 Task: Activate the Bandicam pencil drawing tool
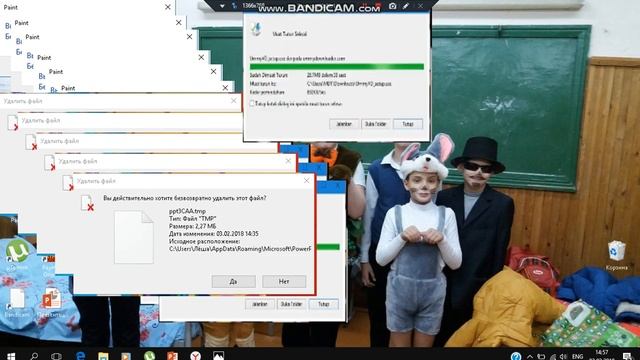tap(406, 6)
